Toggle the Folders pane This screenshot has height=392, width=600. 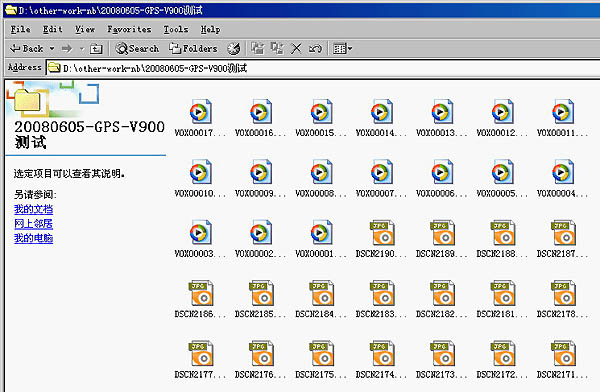click(194, 49)
